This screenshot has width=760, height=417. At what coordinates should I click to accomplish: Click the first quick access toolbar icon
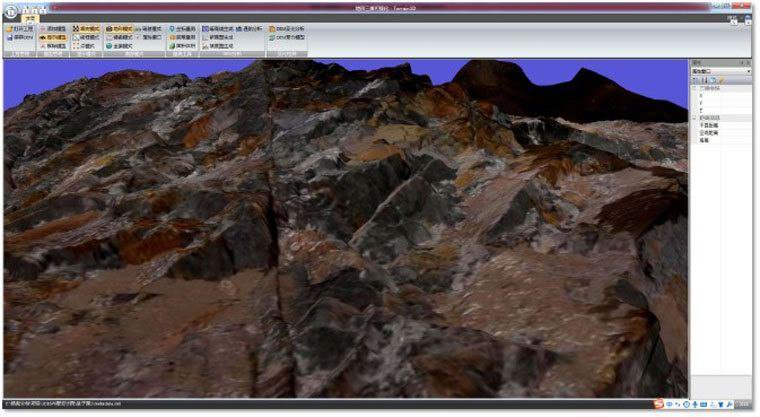point(27,9)
